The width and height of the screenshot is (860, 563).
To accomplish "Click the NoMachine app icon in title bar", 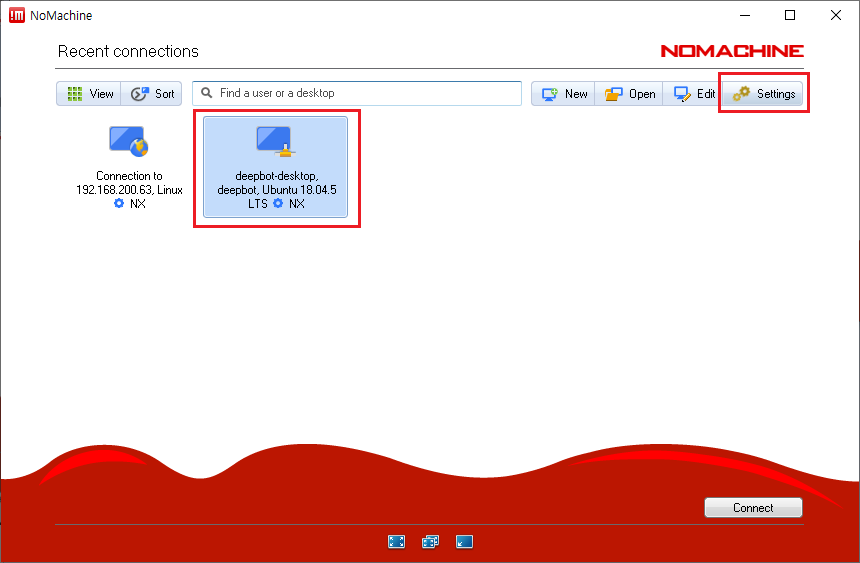I will pyautogui.click(x=17, y=15).
